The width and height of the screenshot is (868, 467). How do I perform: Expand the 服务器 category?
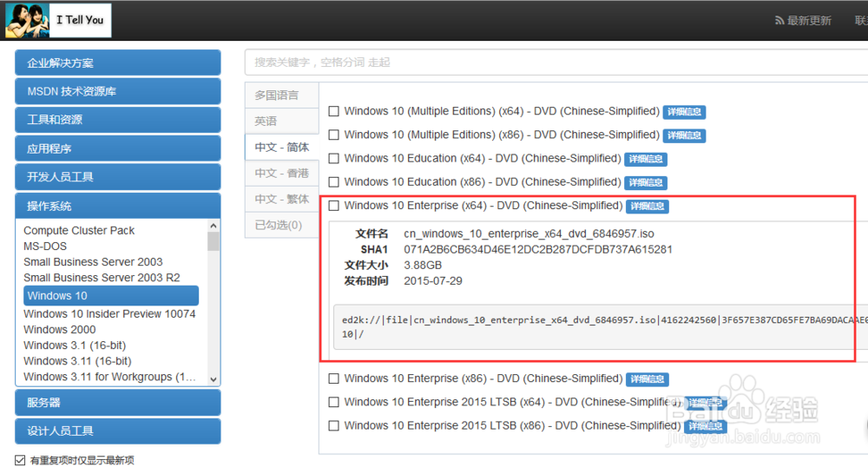click(x=118, y=402)
